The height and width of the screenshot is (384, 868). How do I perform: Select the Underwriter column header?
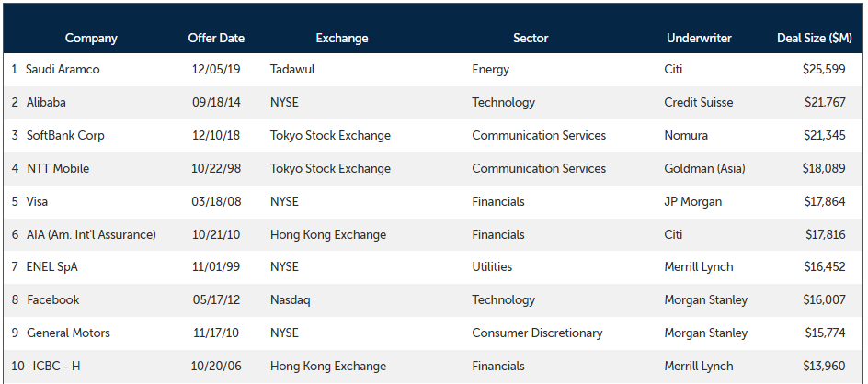pyautogui.click(x=699, y=39)
